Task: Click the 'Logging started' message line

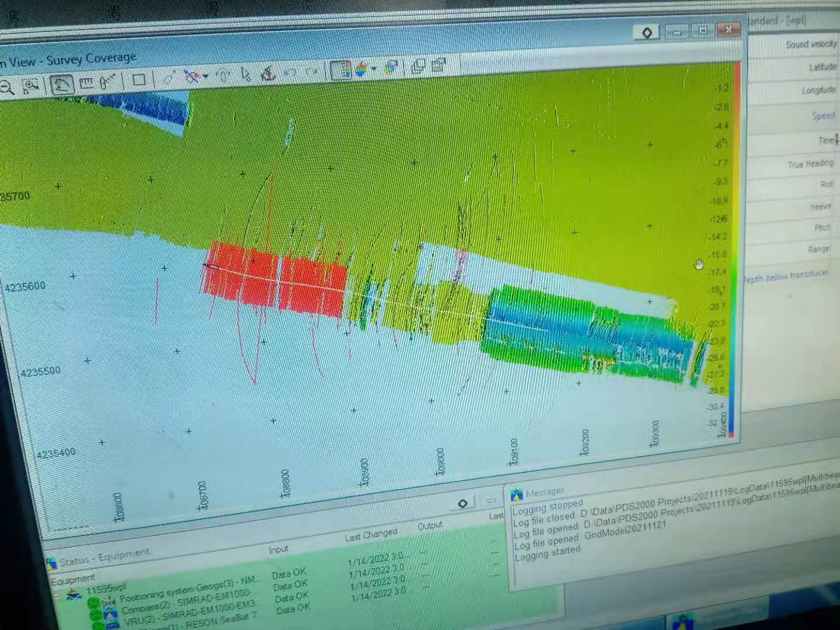Action: point(547,553)
